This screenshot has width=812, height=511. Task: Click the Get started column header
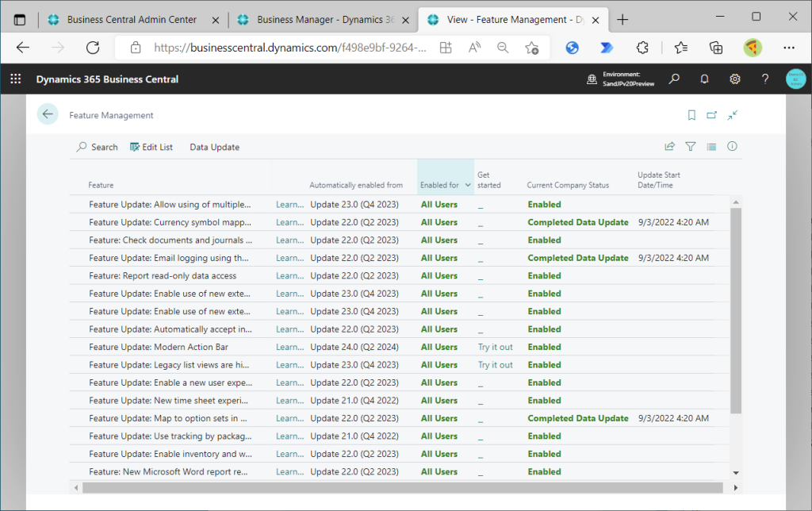(x=488, y=180)
